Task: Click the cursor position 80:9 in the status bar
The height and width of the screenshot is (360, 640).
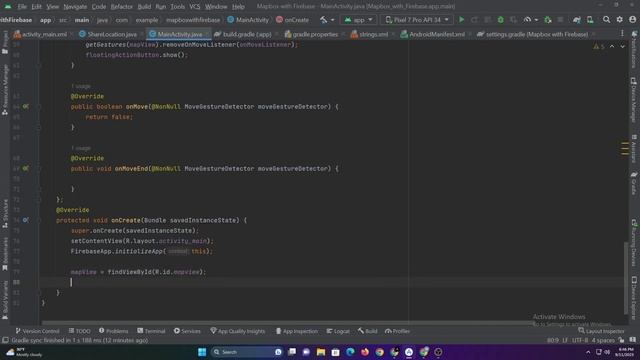Action: click(553, 340)
